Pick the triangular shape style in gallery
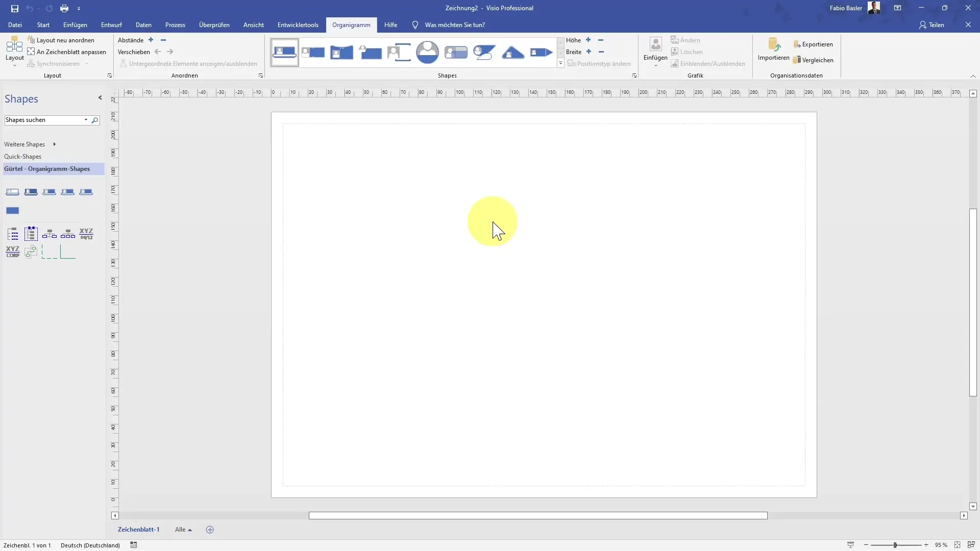This screenshot has height=551, width=980. (513, 52)
